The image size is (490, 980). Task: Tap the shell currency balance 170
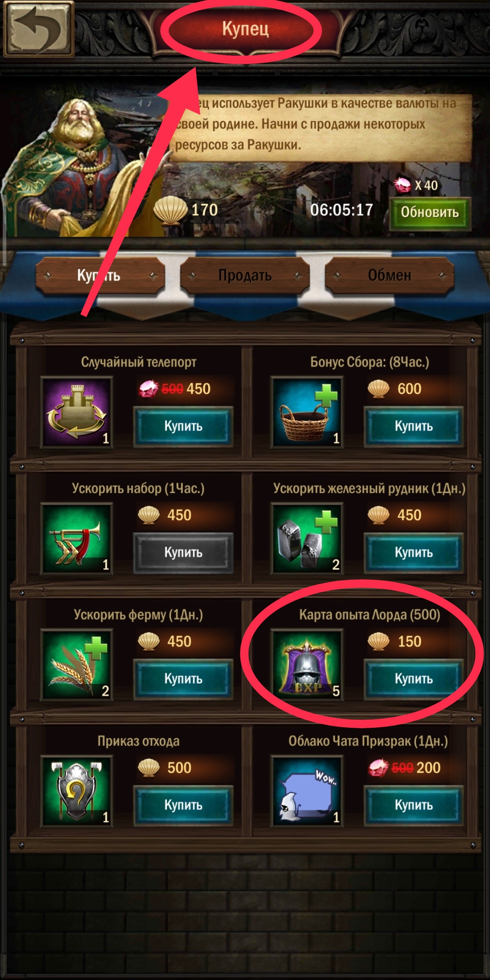(186, 210)
